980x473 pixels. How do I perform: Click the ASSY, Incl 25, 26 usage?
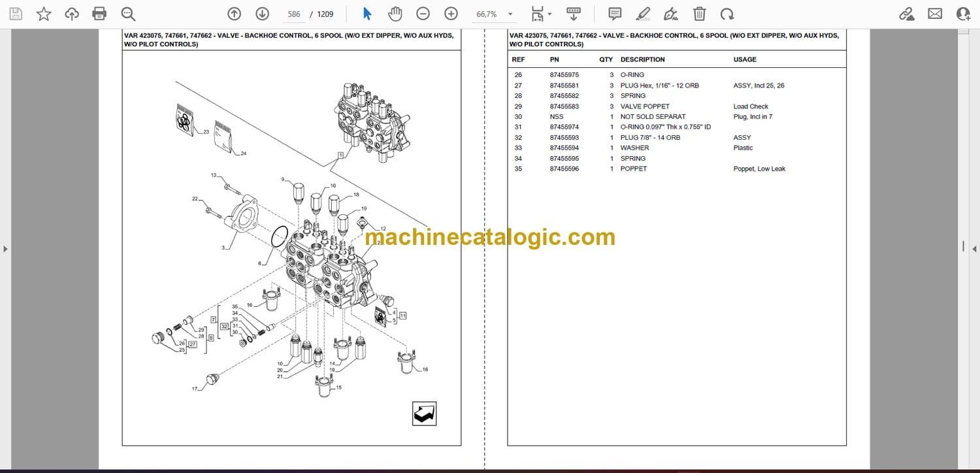(x=759, y=86)
